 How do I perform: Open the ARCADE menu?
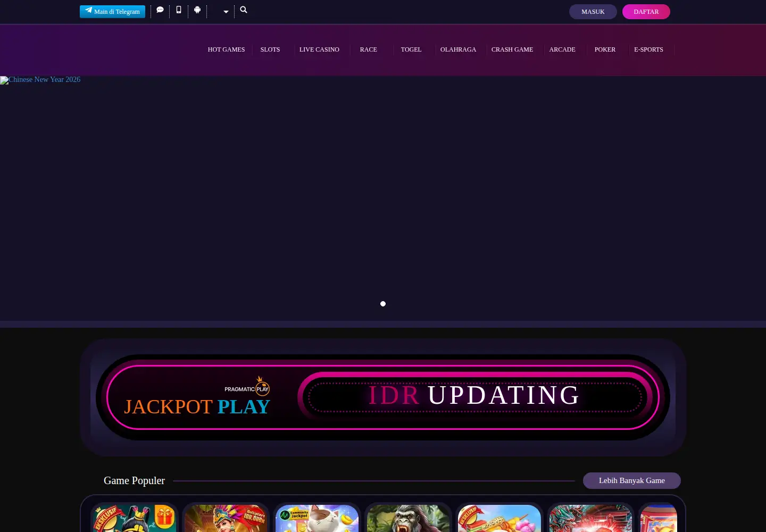point(562,49)
